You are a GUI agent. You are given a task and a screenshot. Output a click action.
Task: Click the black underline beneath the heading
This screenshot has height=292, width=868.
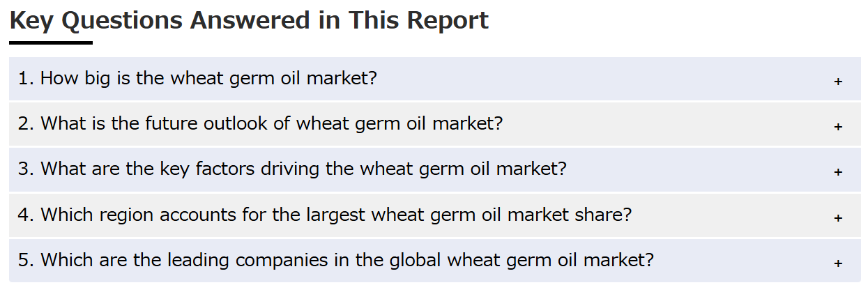click(x=51, y=43)
